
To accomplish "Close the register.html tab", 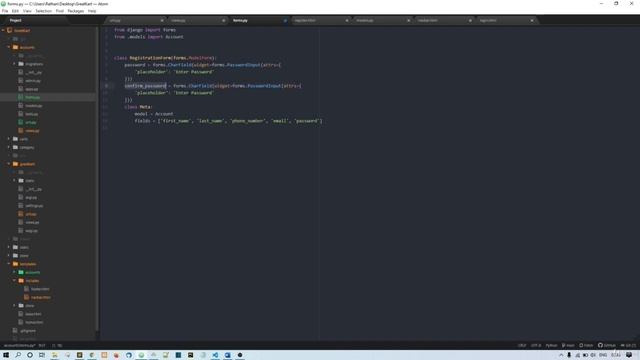I will [x=347, y=20].
